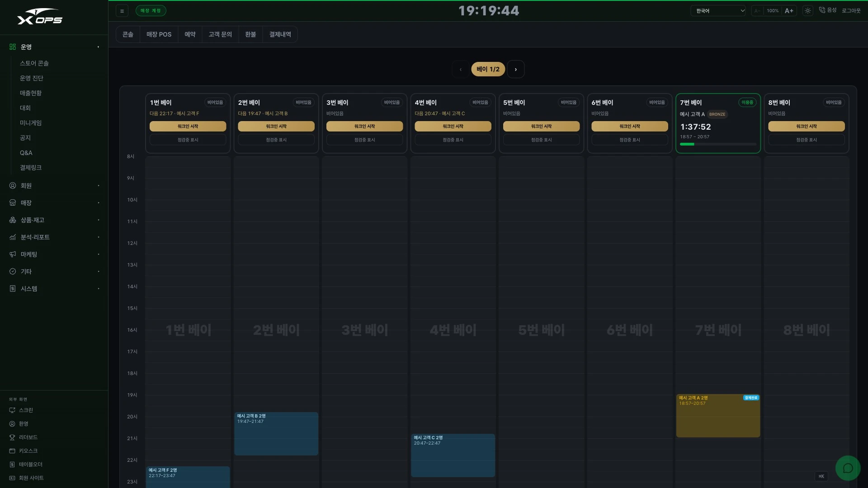Open the 테이블오더 sidebar item
Screen dimensions: 868x488
pyautogui.click(x=26, y=465)
